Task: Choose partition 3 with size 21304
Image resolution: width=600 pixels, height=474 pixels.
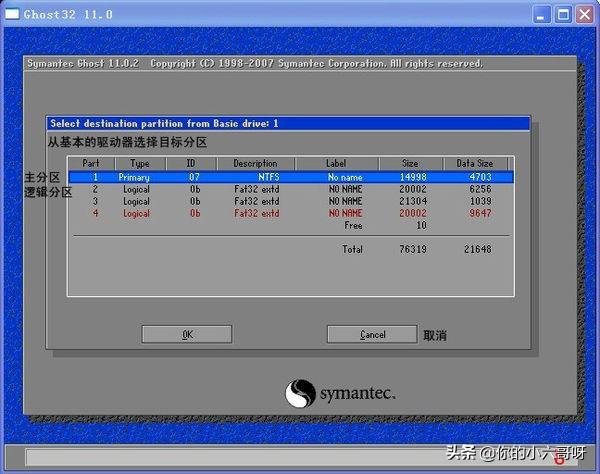Action: click(290, 201)
